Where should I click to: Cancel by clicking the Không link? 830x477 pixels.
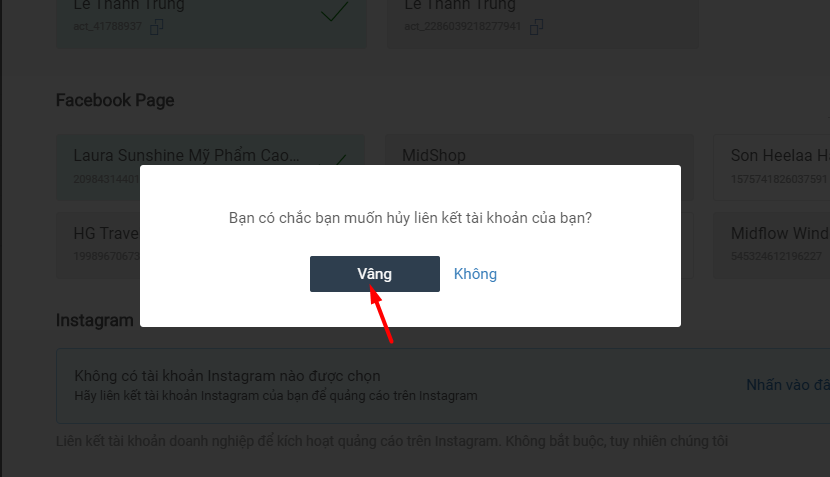pyautogui.click(x=475, y=274)
